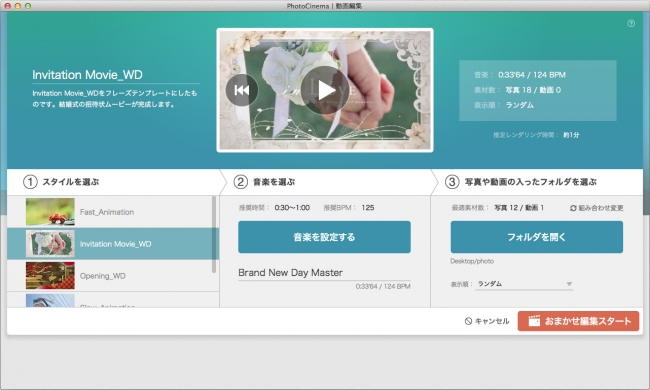
Task: Click the Brand New Day Master track name
Action: click(291, 273)
